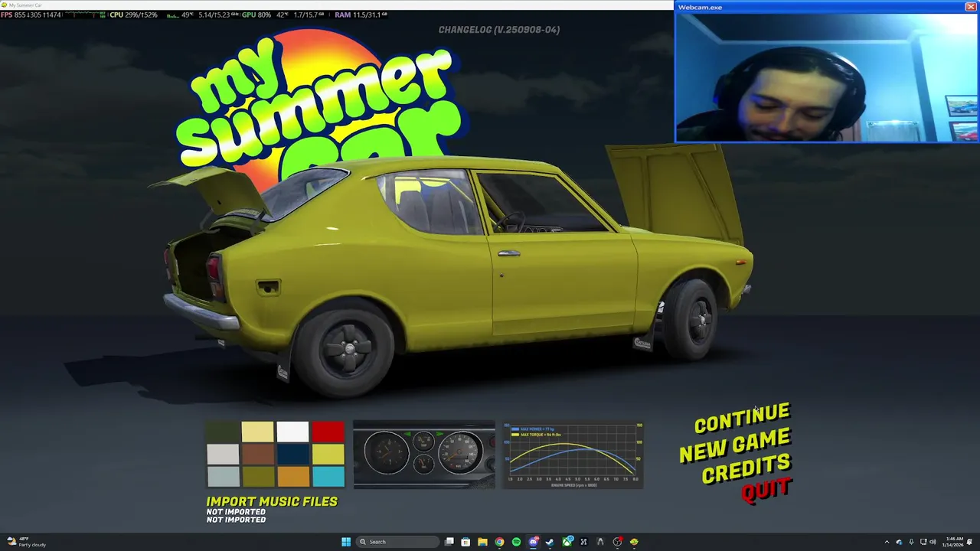
Task: Select the dashboard gauge cluster thumbnail
Action: coord(424,455)
